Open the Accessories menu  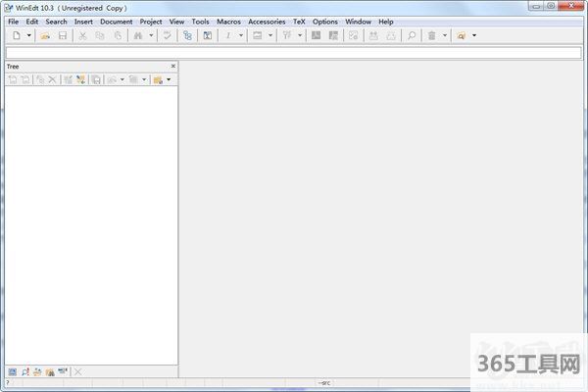coord(267,21)
